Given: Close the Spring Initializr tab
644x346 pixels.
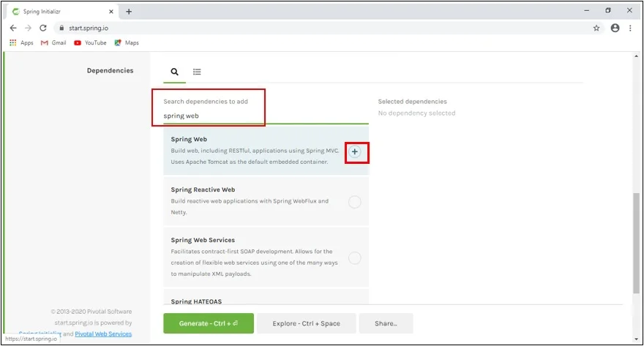Looking at the screenshot, I should click(x=111, y=12).
